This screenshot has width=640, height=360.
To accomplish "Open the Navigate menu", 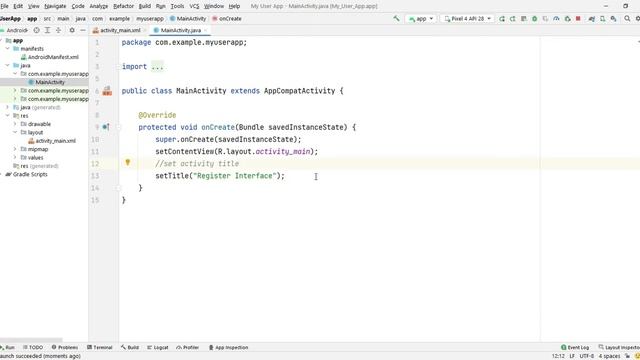I will coord(55,6).
